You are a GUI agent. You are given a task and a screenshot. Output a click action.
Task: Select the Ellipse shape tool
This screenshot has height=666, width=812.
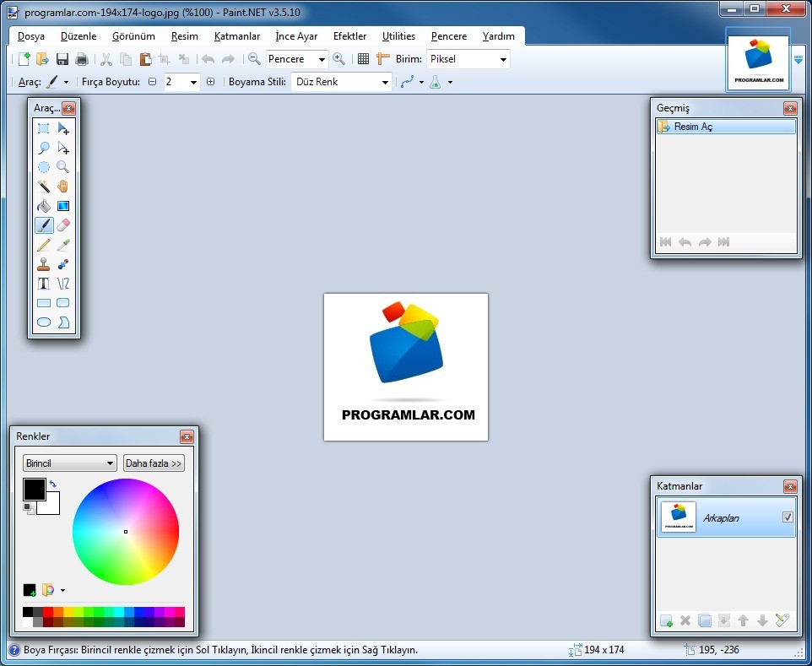[44, 322]
